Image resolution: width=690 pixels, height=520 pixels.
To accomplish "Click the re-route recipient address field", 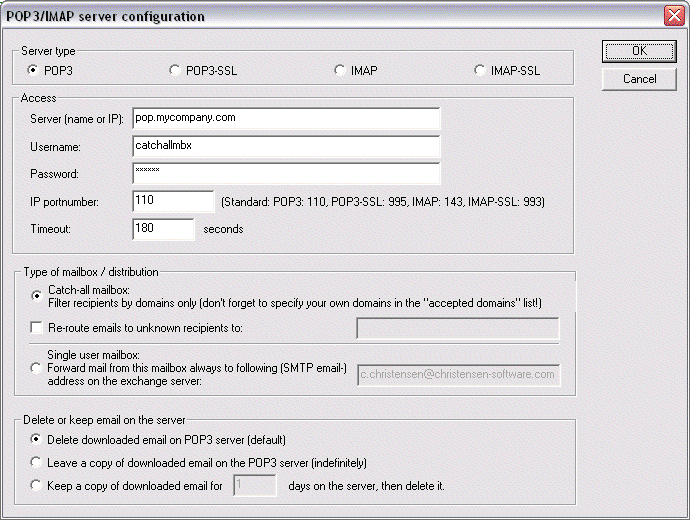I will (458, 328).
